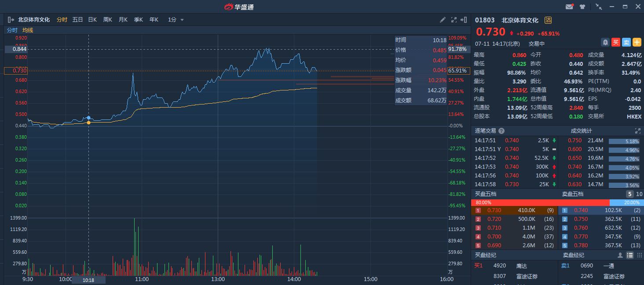Open the mail messages icon
This screenshot has height=285, width=644.
(569, 7)
